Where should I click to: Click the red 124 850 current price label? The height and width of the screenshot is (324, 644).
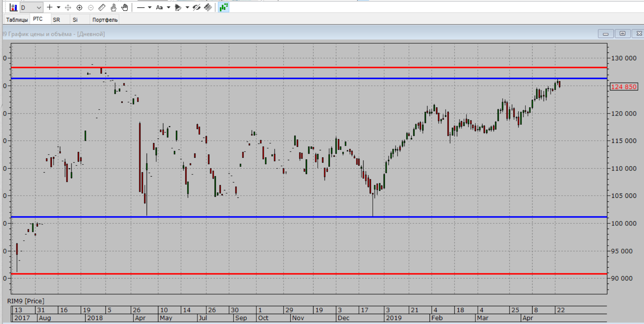point(624,87)
